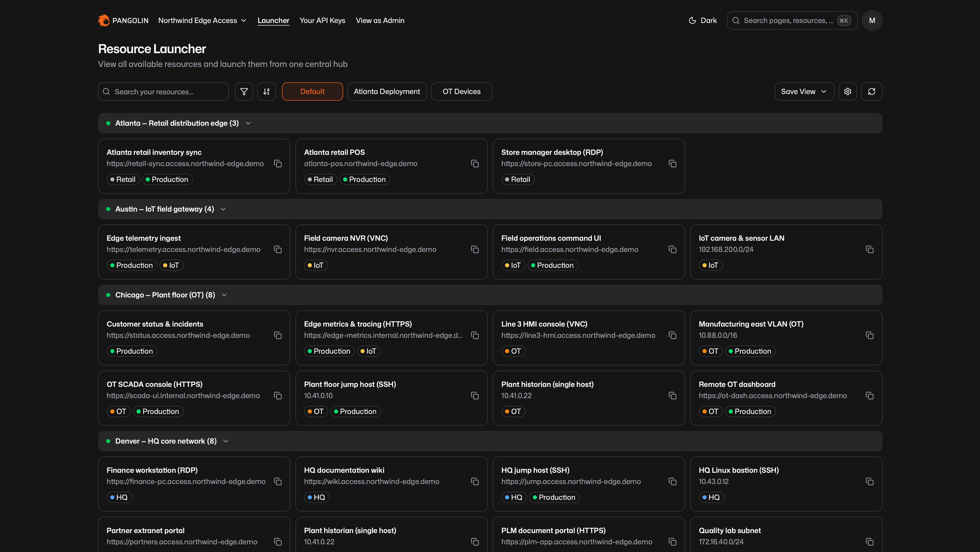The width and height of the screenshot is (980, 552).
Task: Copy Quality lab subnet address
Action: pyautogui.click(x=869, y=542)
